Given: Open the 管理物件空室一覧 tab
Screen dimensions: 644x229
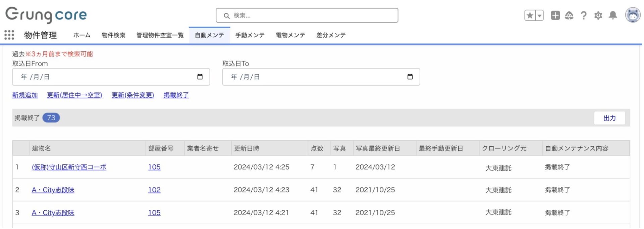Looking at the screenshot, I should pos(160,35).
